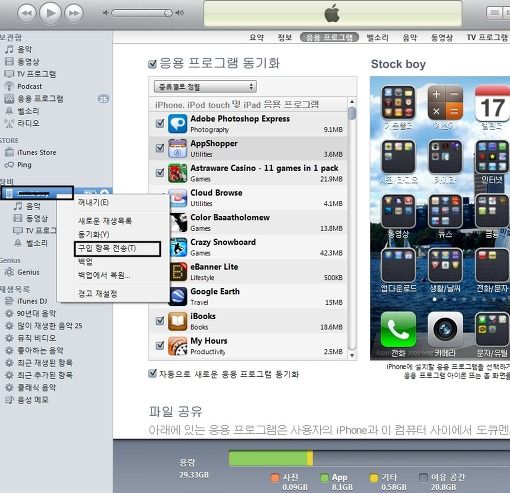Open the 종류별로 정렬 sort dropdown

(x=205, y=87)
